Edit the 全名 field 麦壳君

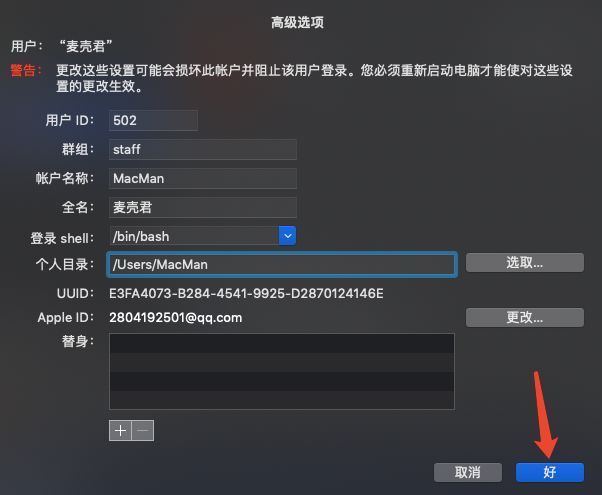[x=203, y=207]
